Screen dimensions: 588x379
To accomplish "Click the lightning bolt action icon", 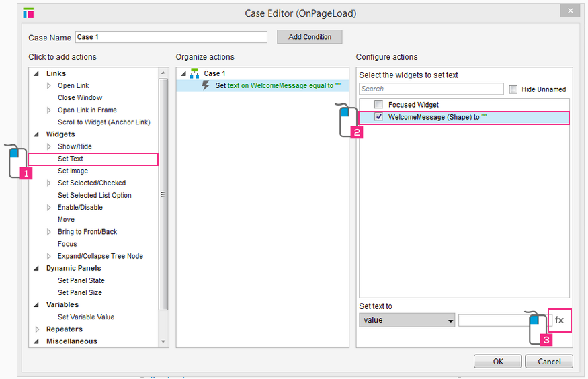I will pyautogui.click(x=206, y=85).
